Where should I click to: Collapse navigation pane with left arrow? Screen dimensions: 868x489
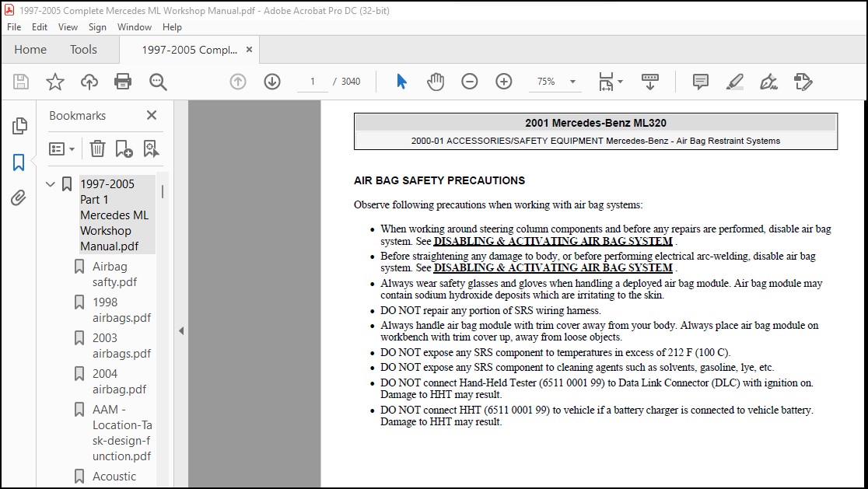[x=181, y=331]
